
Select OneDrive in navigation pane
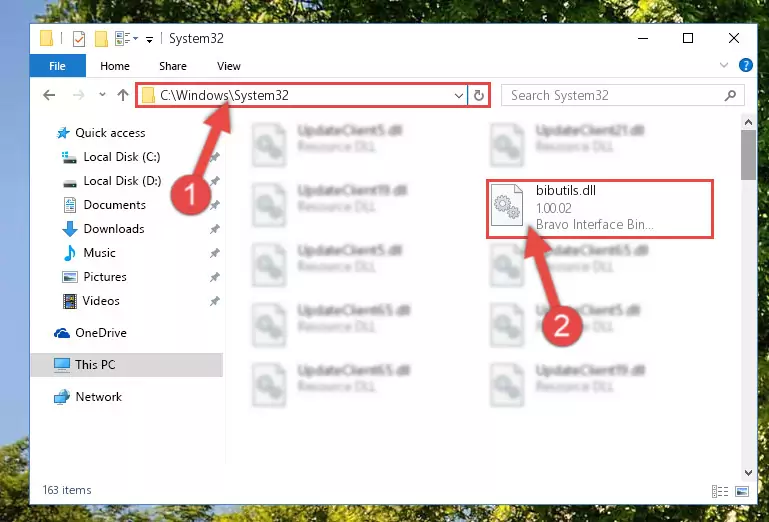click(101, 333)
